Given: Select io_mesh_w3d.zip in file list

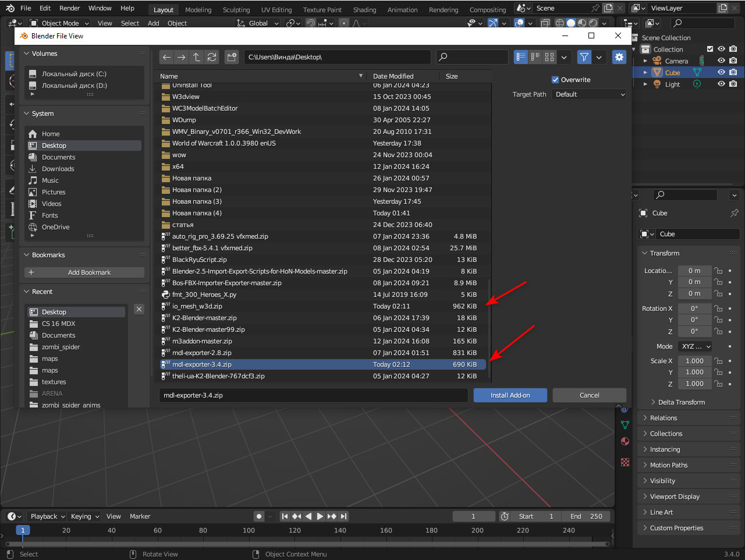Looking at the screenshot, I should click(x=197, y=306).
